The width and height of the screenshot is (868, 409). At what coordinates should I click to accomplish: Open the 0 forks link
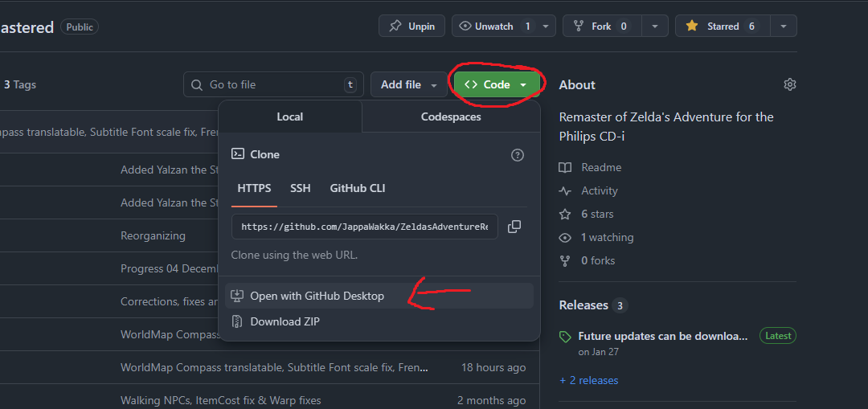pos(598,260)
